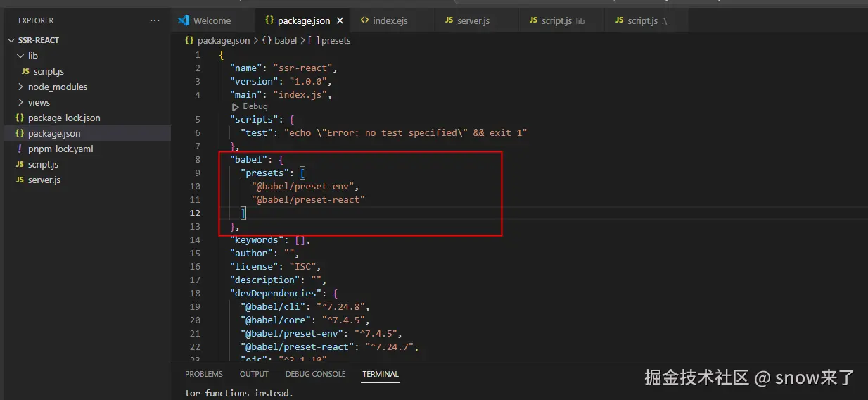Click the VS Code icon on Welcome tab

[184, 21]
